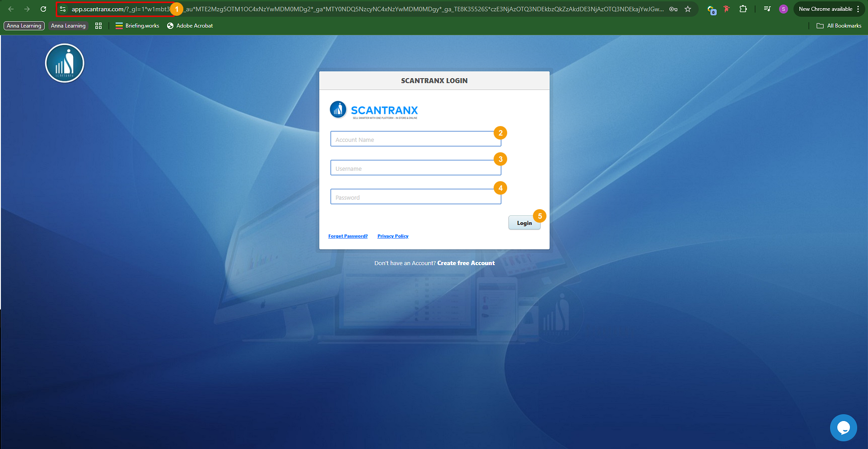Click the Create free Account link

[466, 263]
